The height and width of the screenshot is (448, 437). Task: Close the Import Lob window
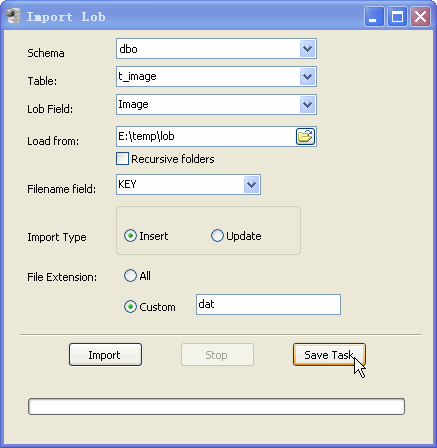pos(420,16)
